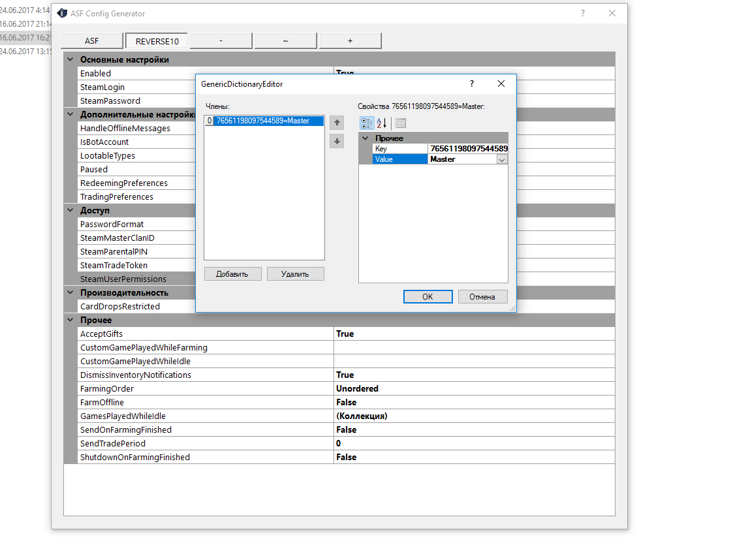Viewport: 731px width, 560px height.
Task: Select the RedeemingPreferences property
Action: [136, 183]
